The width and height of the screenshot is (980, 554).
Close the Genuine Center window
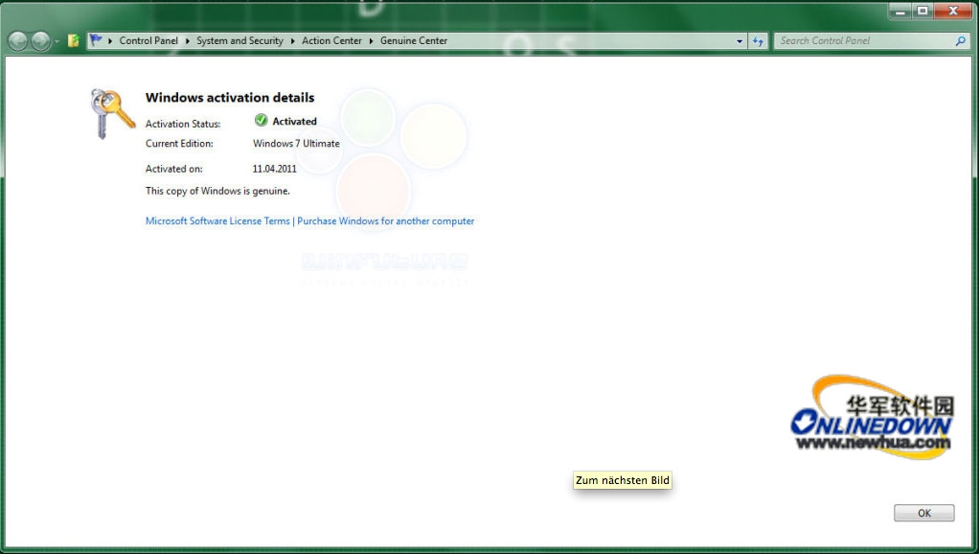pos(954,12)
